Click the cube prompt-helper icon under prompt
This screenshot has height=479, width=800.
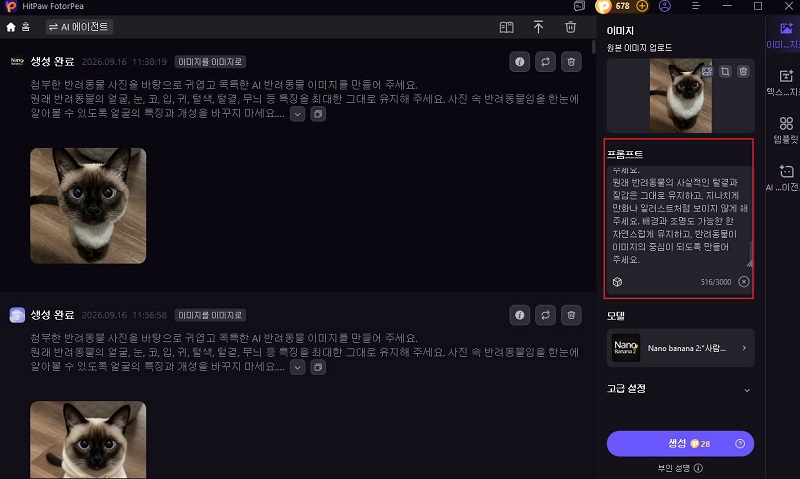[617, 282]
